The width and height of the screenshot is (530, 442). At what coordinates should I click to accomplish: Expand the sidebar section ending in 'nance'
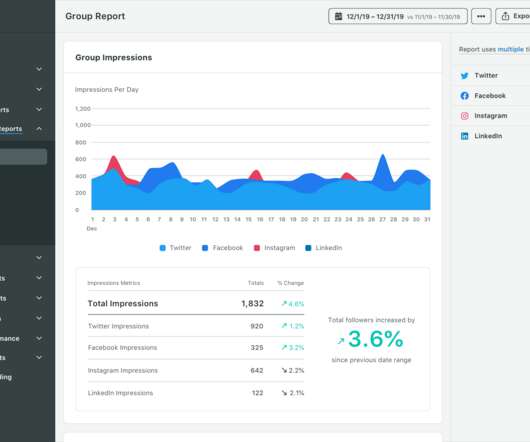[39, 338]
